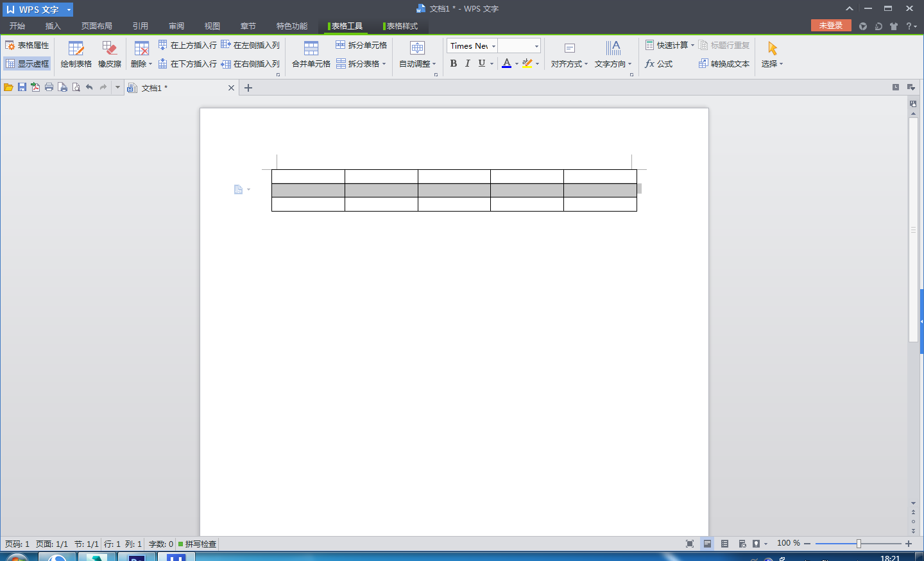Expand the underline style arrow
The image size is (924, 561).
coord(492,63)
